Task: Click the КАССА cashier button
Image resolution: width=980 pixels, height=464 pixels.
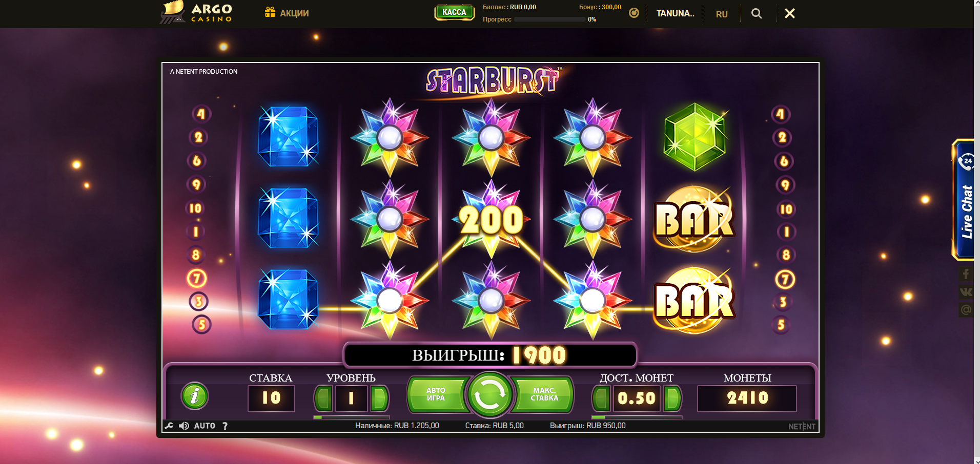Action: [454, 12]
